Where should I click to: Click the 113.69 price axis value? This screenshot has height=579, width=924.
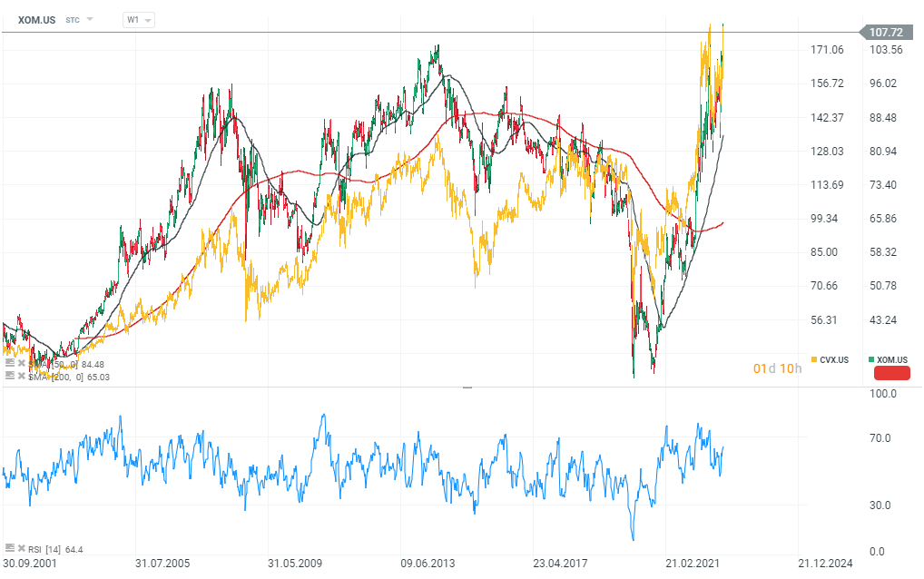(x=828, y=185)
